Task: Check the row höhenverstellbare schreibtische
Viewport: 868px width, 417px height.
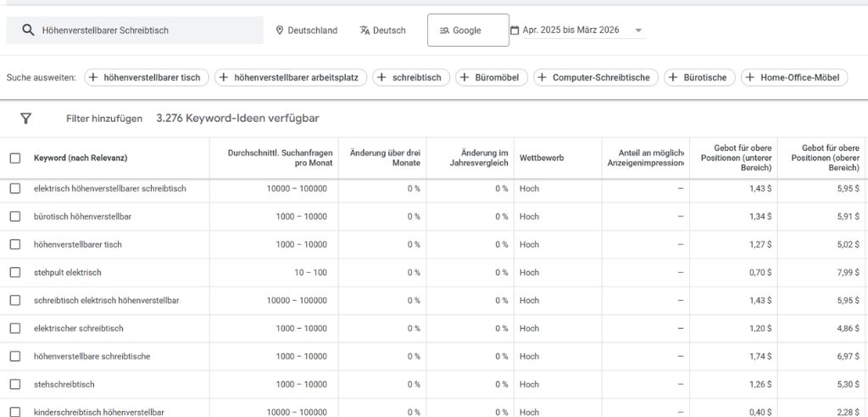Action: [15, 356]
